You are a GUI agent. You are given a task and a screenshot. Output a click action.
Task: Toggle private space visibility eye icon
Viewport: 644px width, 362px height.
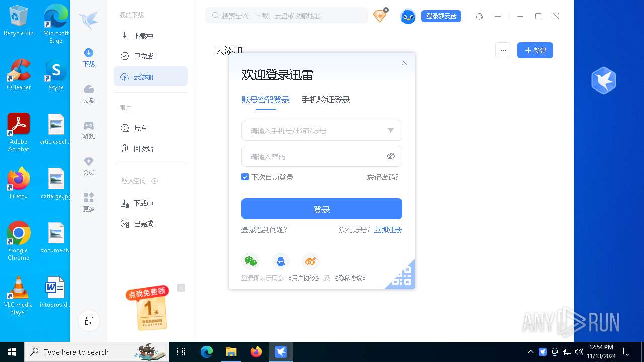coord(155,181)
